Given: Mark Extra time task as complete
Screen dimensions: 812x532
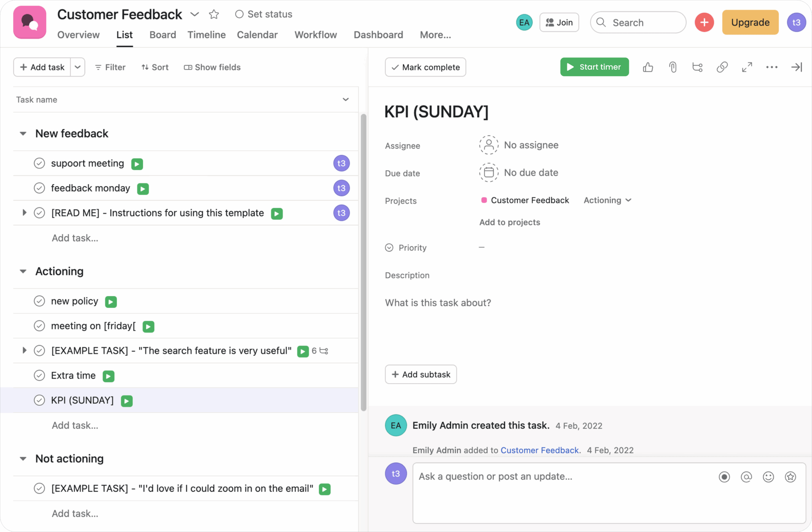Looking at the screenshot, I should [40, 375].
